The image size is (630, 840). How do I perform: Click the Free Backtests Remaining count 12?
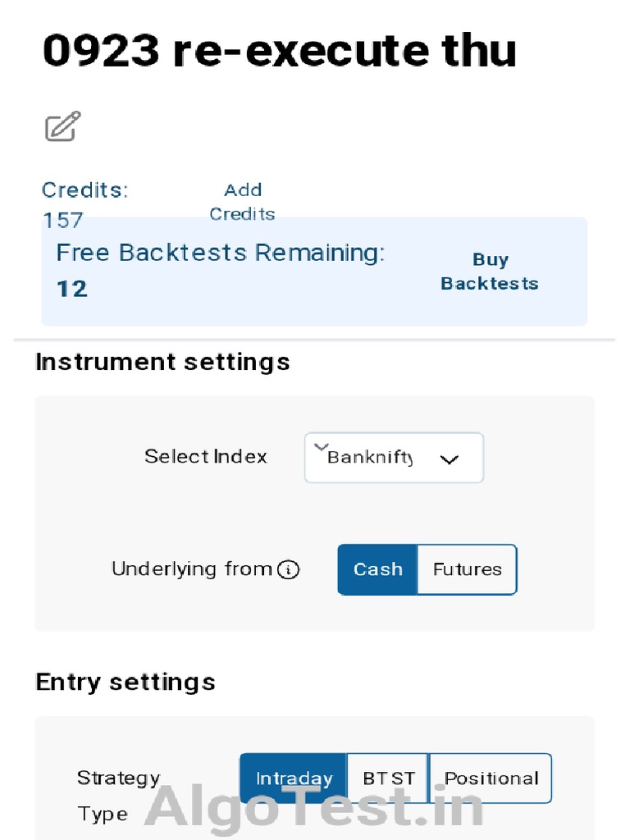click(x=72, y=289)
